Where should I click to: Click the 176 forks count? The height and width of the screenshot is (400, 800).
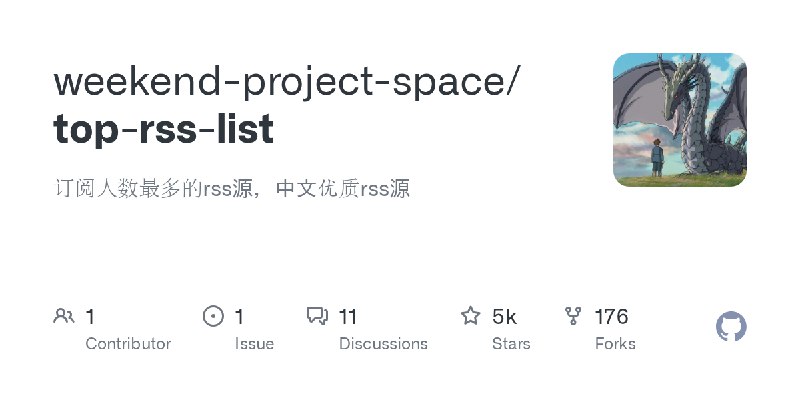[611, 317]
